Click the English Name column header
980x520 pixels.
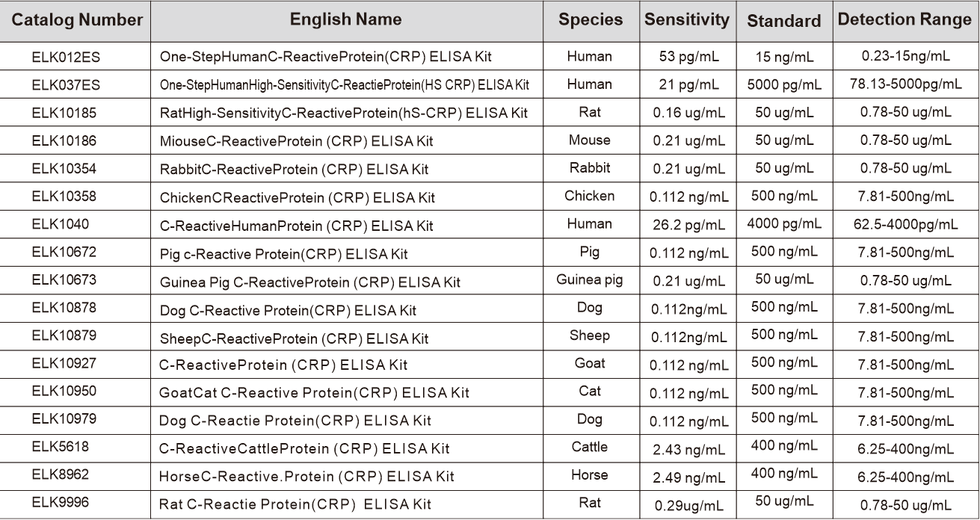click(345, 20)
